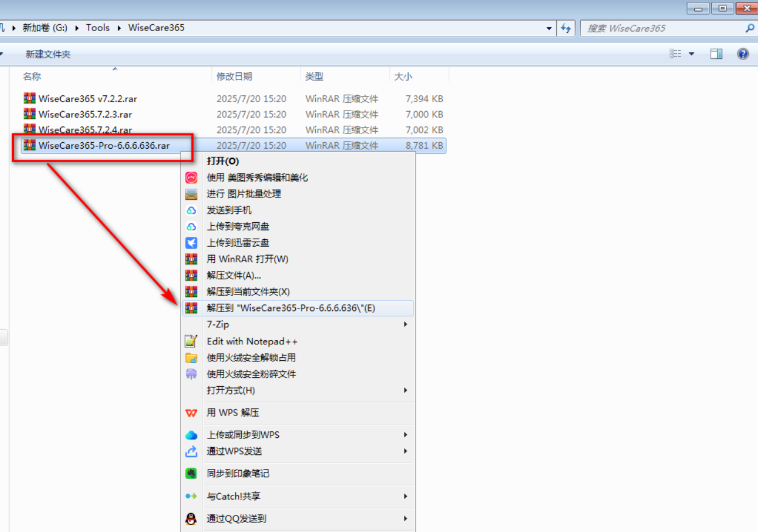
Task: Click the 搜索 WiseCare365 search box
Action: point(662,28)
